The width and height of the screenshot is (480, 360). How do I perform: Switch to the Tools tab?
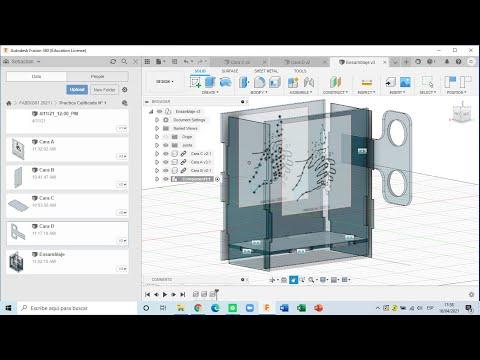click(x=300, y=71)
